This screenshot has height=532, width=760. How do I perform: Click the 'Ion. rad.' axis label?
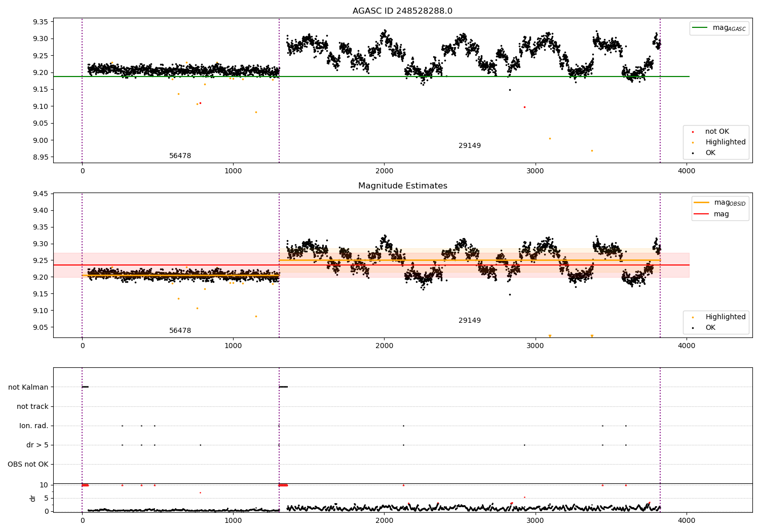(x=34, y=426)
